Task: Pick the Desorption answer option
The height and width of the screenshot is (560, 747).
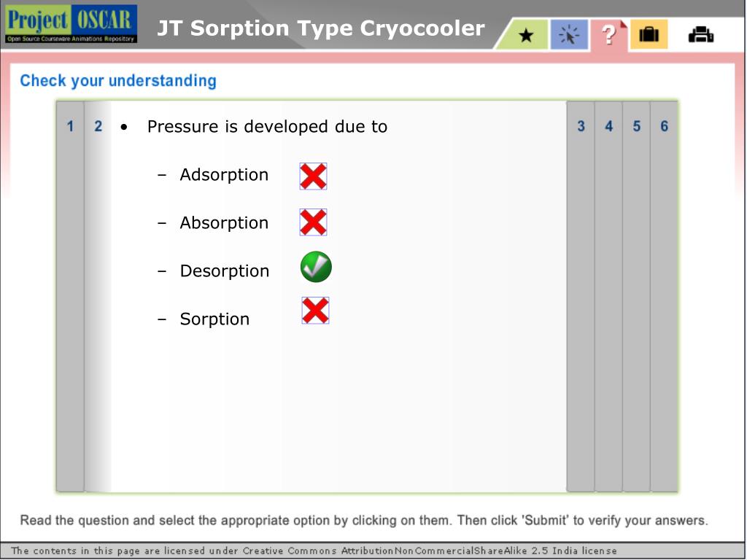Action: pos(225,271)
